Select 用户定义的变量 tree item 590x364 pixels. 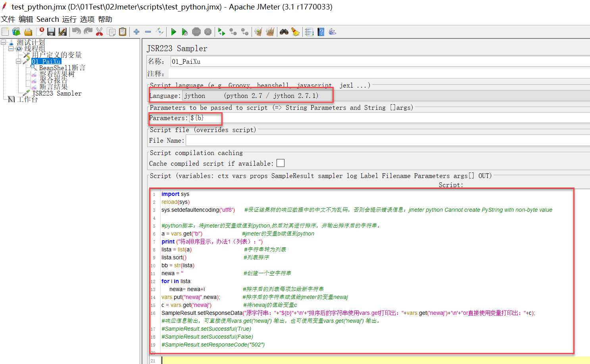57,55
